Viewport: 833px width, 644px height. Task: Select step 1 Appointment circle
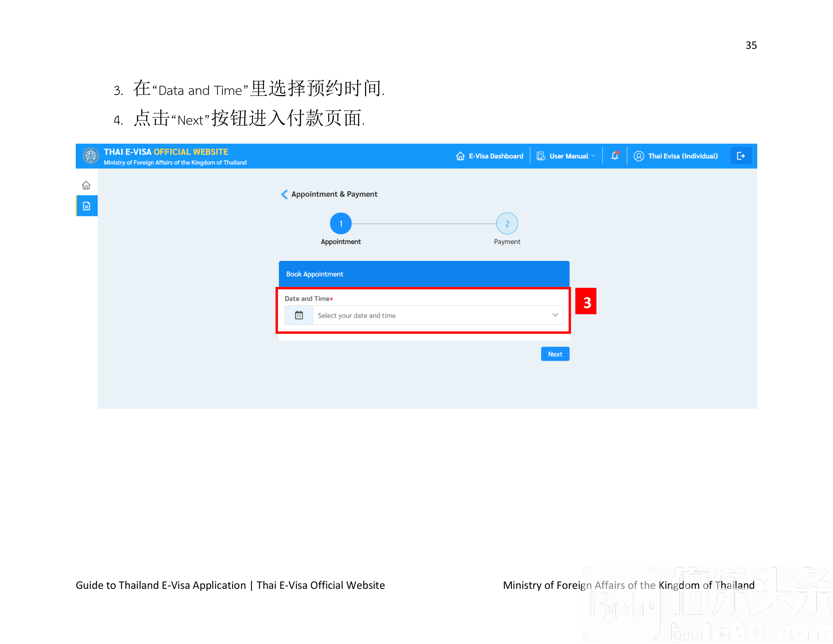[x=341, y=223]
